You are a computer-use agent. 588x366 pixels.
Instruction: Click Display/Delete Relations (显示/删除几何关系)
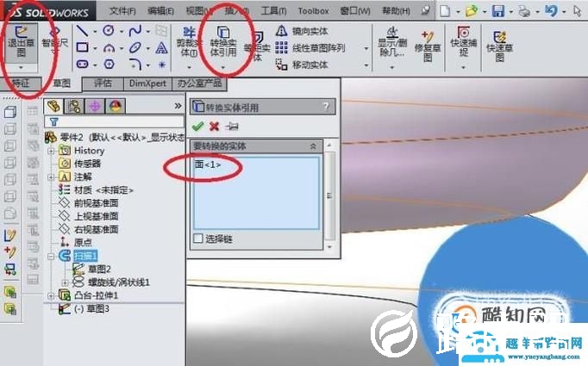click(x=392, y=42)
